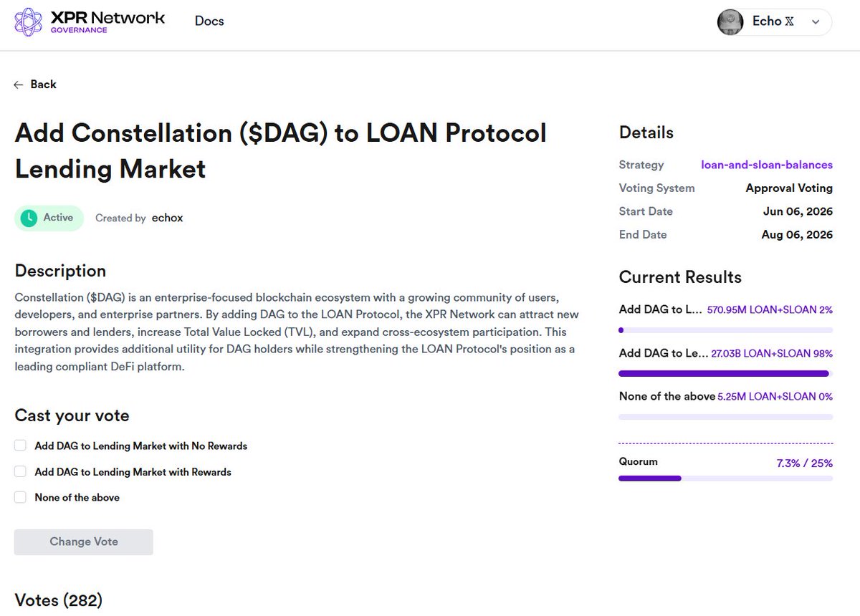Click the XPR Network Governance title text
Viewport: 860px width, 616px height.
pyautogui.click(x=107, y=21)
